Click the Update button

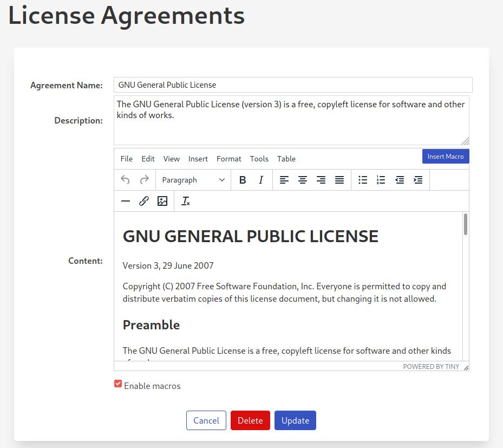point(295,420)
